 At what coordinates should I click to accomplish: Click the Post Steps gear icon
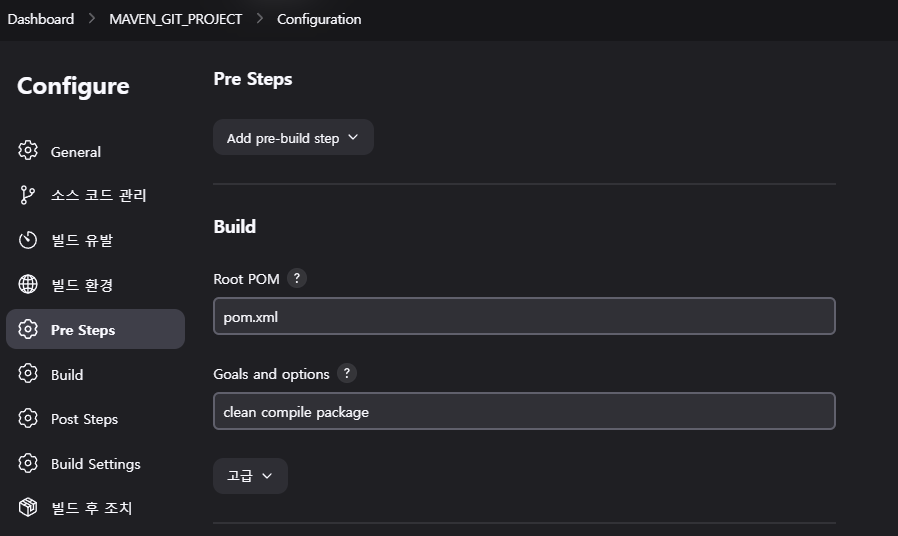(27, 418)
